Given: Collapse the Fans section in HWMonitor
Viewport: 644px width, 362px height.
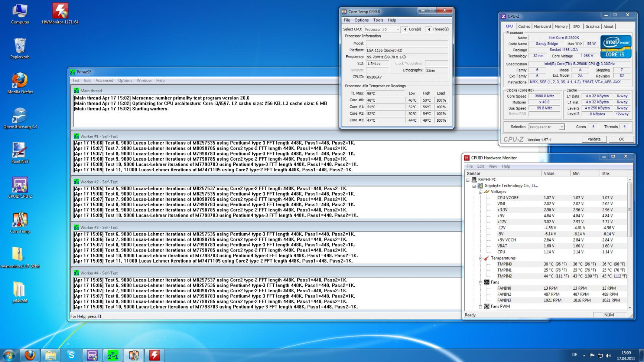Looking at the screenshot, I should pos(480,282).
